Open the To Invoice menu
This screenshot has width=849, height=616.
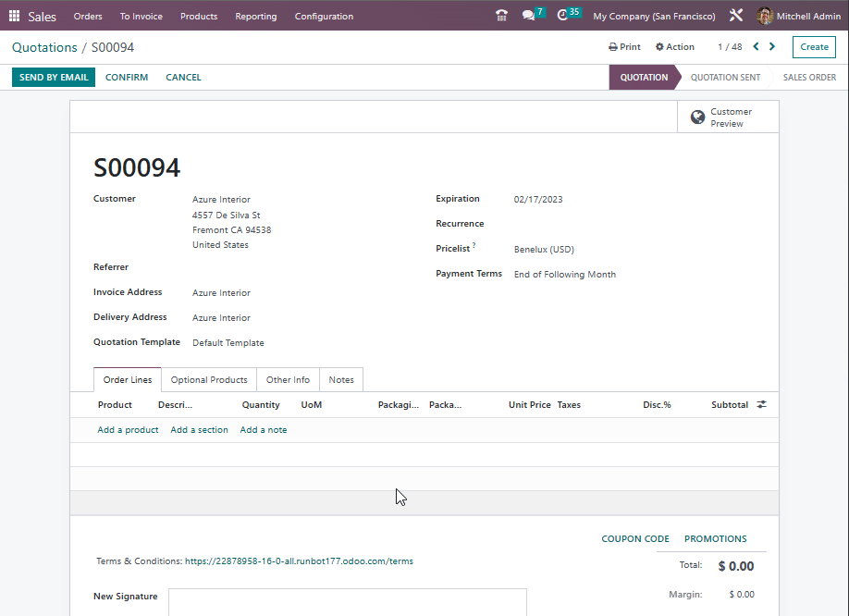pyautogui.click(x=141, y=17)
